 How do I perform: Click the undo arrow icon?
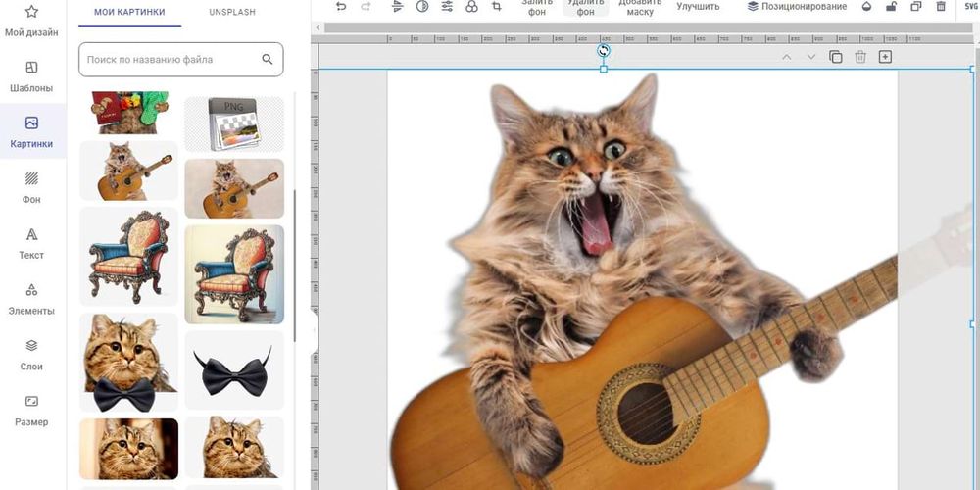[x=340, y=7]
